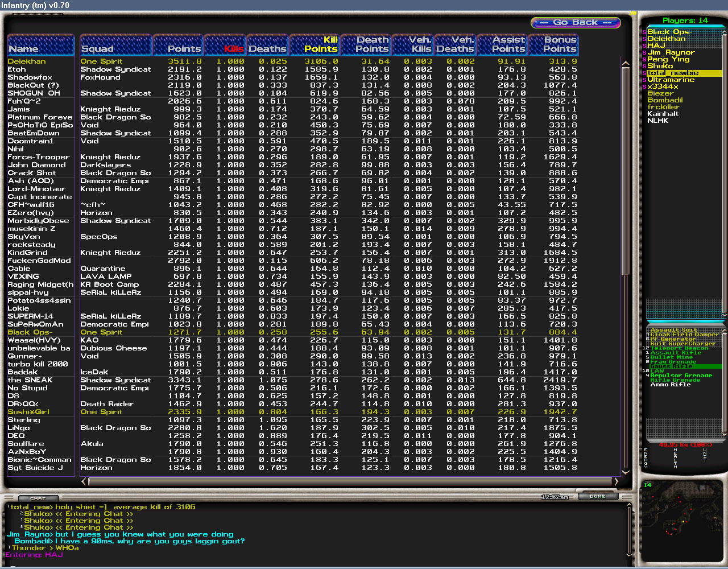Select Teleport Beacon in inventory list

[679, 348]
